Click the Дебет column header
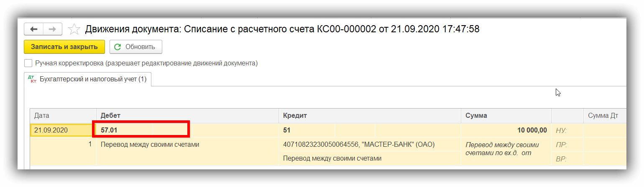644x187 pixels. (x=187, y=116)
